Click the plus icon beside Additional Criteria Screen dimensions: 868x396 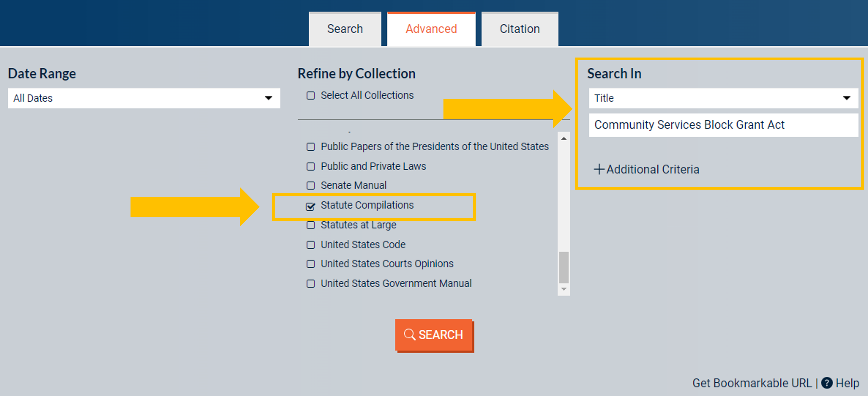(x=599, y=169)
